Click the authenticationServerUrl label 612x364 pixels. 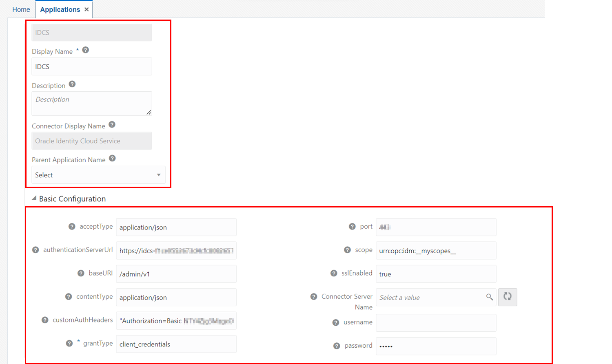coord(78,250)
